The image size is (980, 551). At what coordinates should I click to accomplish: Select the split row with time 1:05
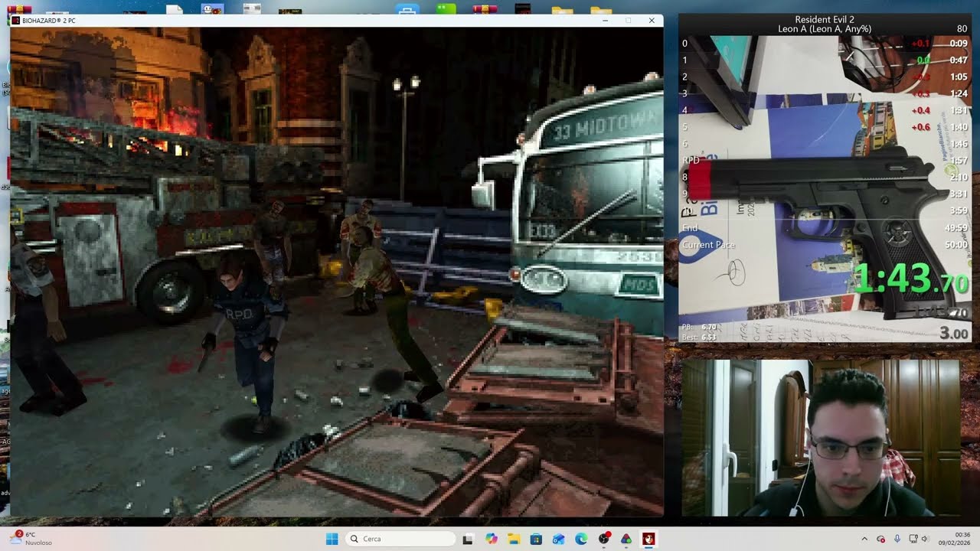(x=825, y=77)
